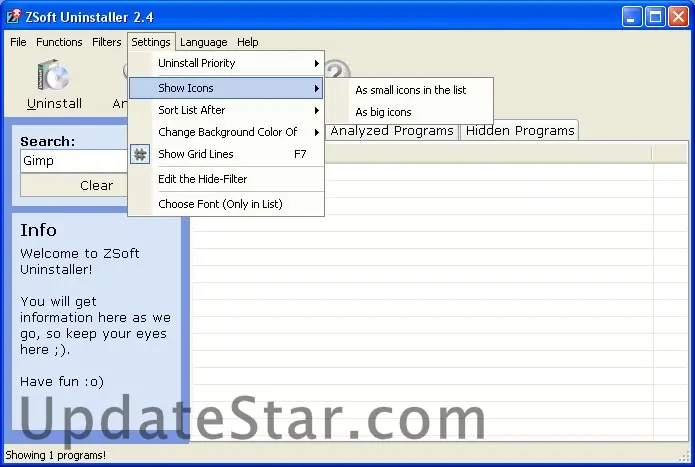Viewport: 695px width, 467px height.
Task: Expand the Show Icons submenu
Action: tap(226, 88)
